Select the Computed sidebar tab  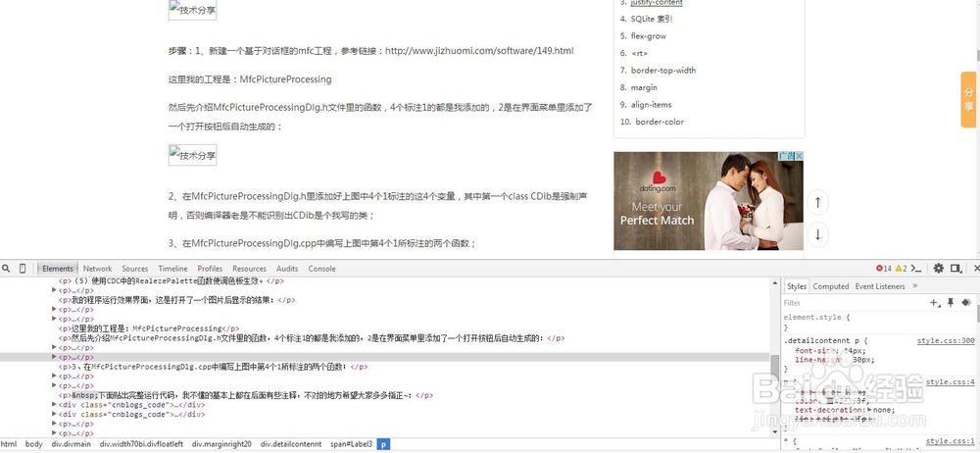point(831,286)
